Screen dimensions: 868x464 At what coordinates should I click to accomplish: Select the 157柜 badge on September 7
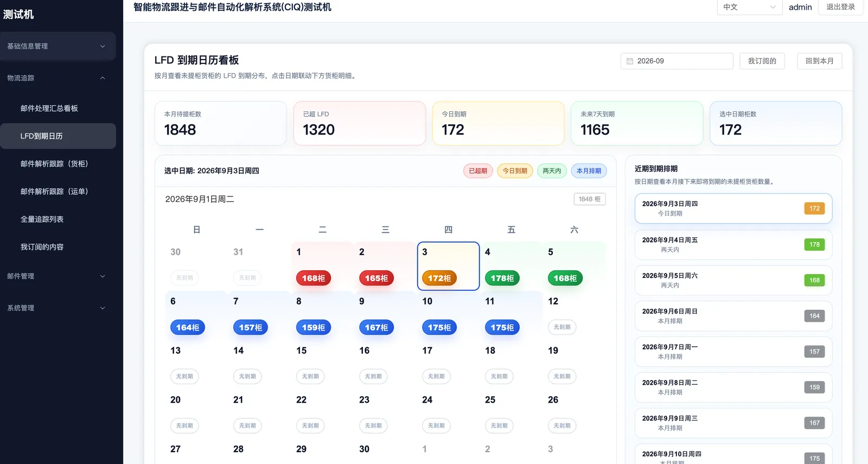click(251, 328)
